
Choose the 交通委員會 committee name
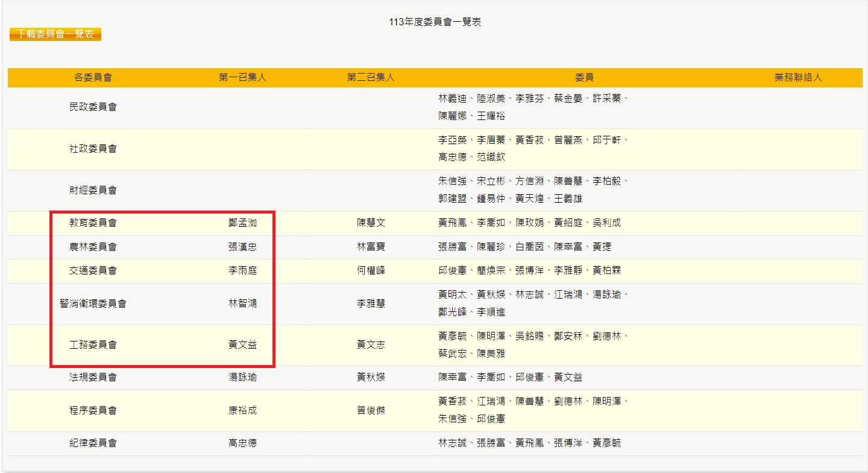[93, 271]
